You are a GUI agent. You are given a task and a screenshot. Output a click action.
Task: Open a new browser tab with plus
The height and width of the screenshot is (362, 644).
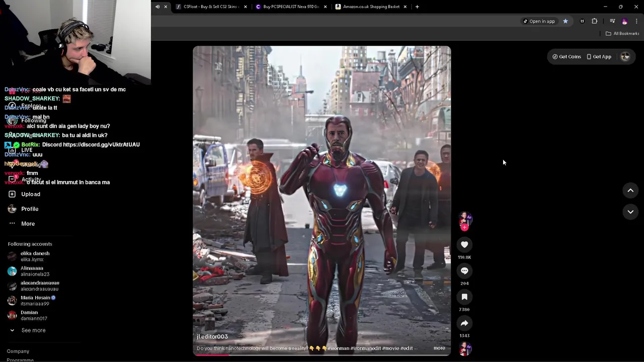(x=417, y=7)
